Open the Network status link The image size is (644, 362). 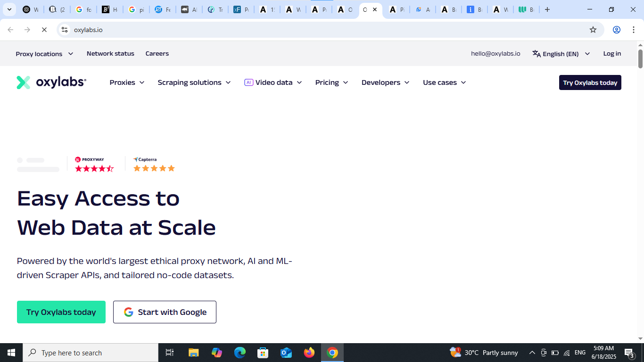[x=110, y=54]
